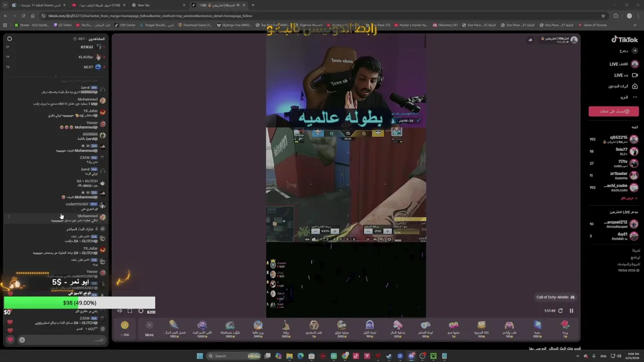Click the browser reload button
The height and width of the screenshot is (362, 644).
pyautogui.click(x=23, y=16)
